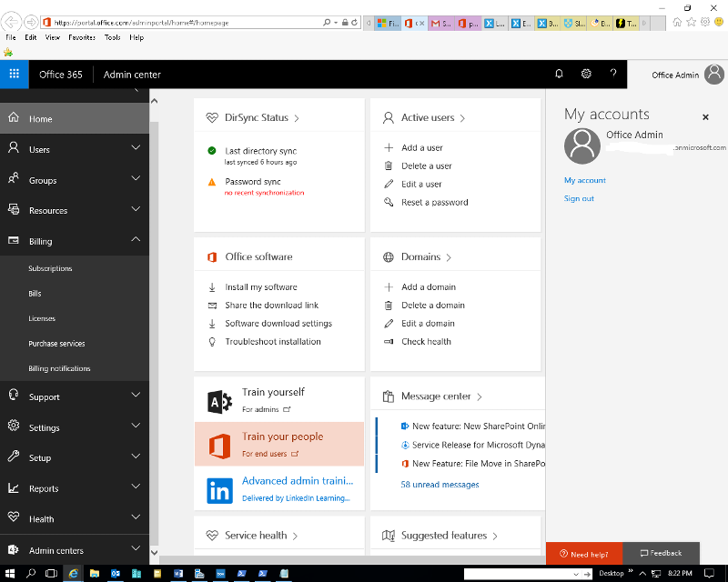Expand the Groups menu chevron
The width and height of the screenshot is (728, 582).
136,178
